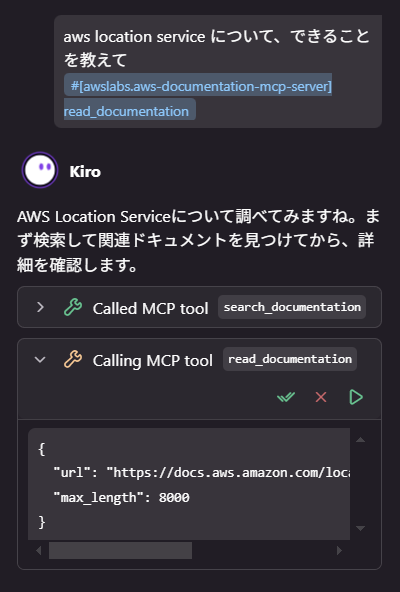Click the read_documentation tool name badge
The image size is (400, 592).
290,359
